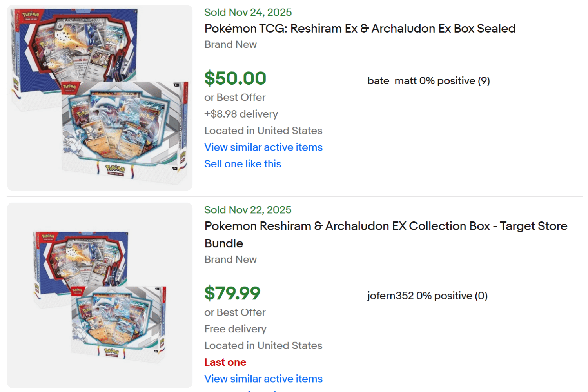Open the Target Store Bundle product thumbnail
This screenshot has height=392, width=588.
(100, 295)
